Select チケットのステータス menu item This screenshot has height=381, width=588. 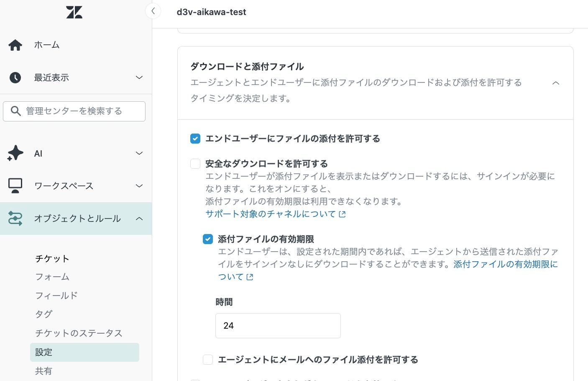(79, 333)
